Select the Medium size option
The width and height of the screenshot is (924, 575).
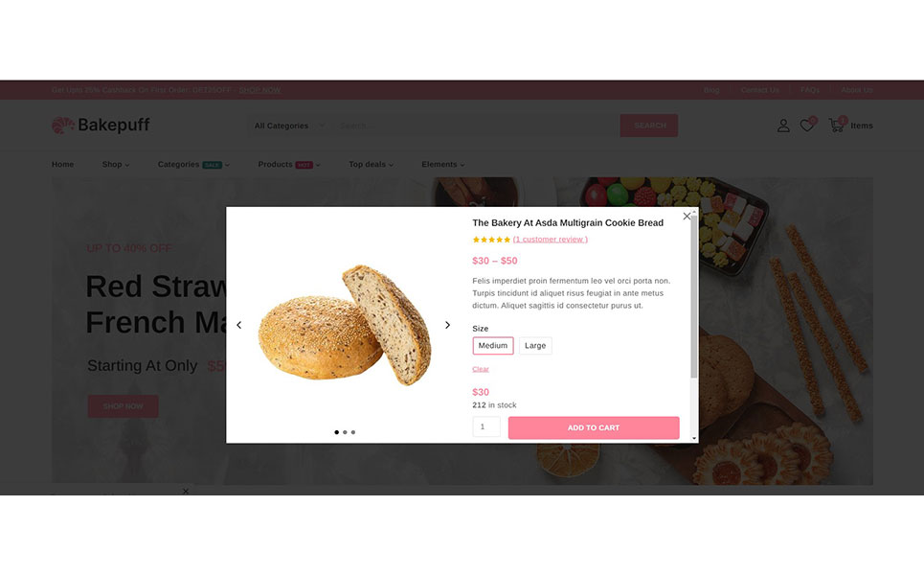493,346
